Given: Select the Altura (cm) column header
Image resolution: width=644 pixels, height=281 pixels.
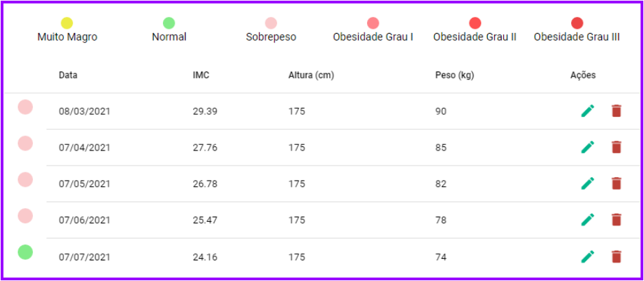Looking at the screenshot, I should [x=311, y=75].
